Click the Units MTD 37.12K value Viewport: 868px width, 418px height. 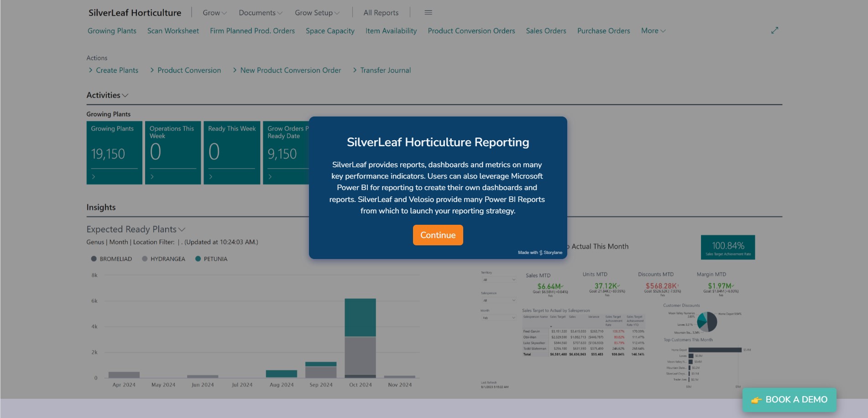click(x=607, y=286)
